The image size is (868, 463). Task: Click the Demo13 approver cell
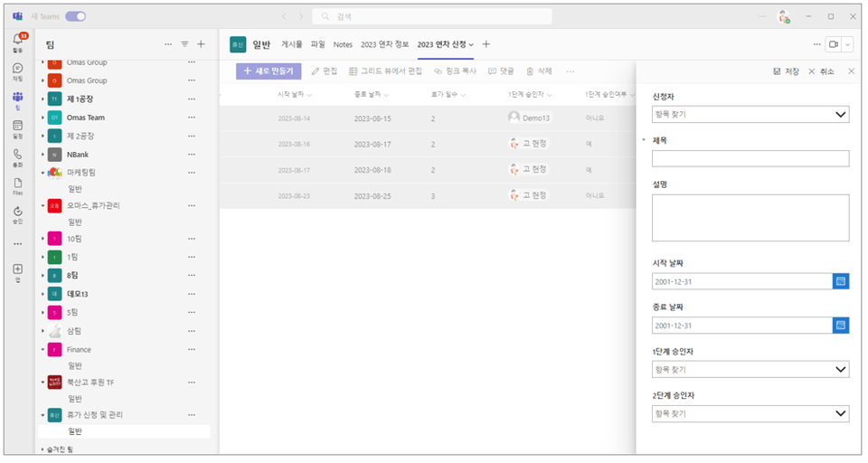coord(529,118)
